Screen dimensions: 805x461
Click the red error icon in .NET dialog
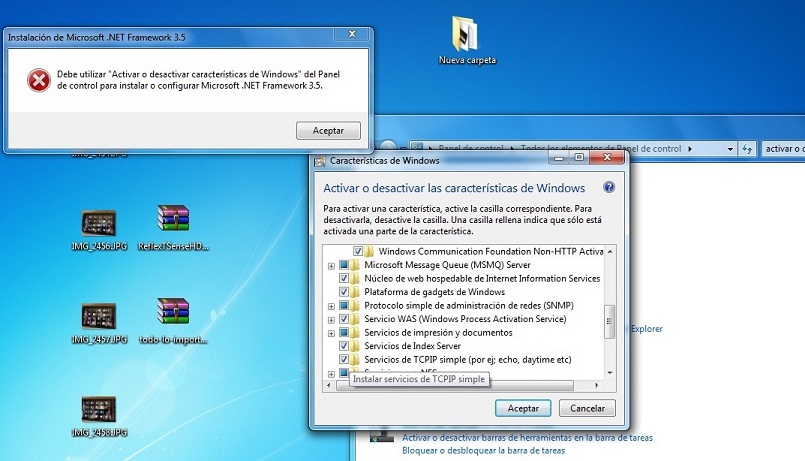[39, 81]
